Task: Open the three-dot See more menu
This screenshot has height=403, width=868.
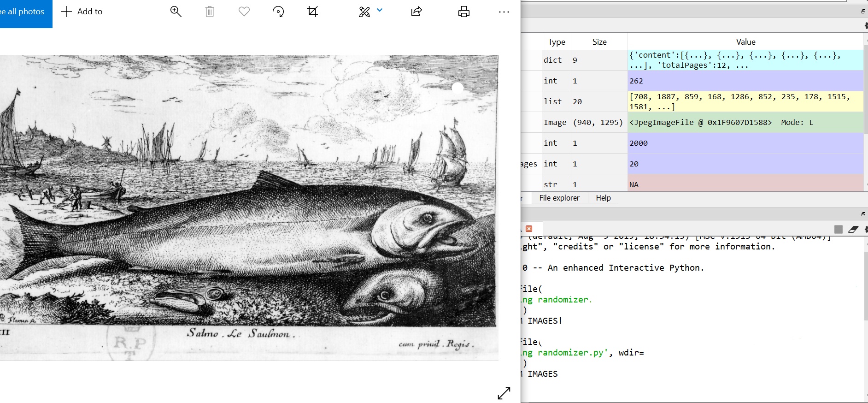Action: [x=504, y=12]
